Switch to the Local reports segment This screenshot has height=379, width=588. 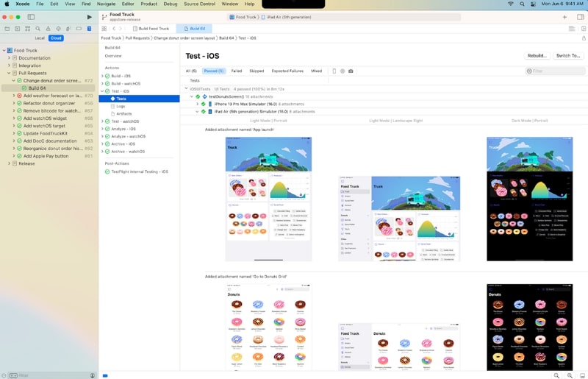coord(40,38)
